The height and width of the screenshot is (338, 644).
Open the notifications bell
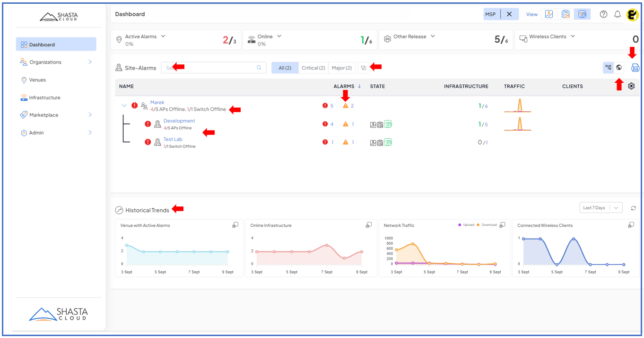618,14
